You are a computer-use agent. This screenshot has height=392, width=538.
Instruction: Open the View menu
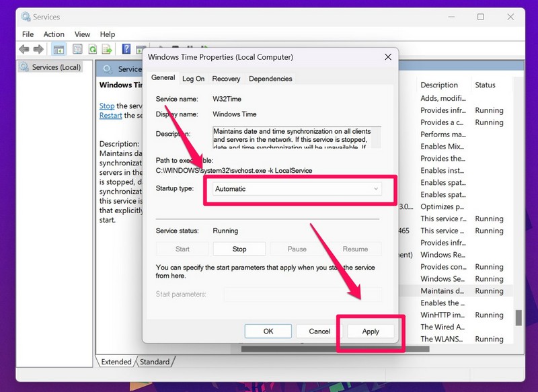point(82,34)
